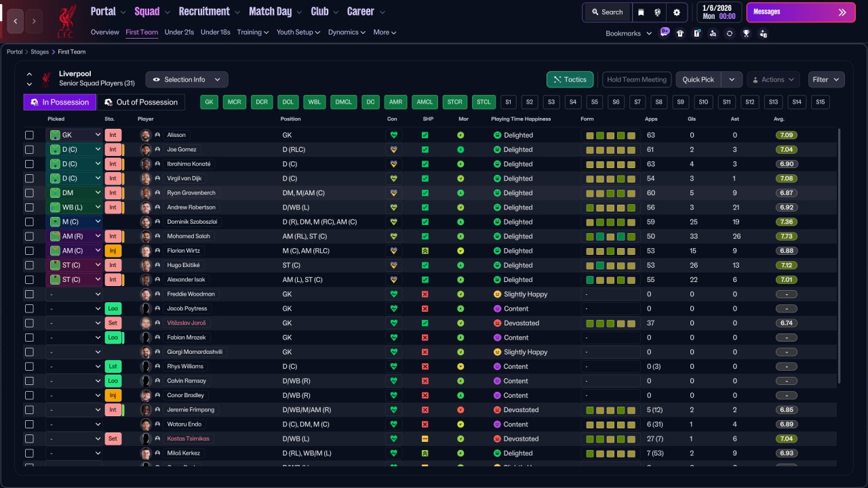The image size is (868, 488).
Task: Click the Set status badge for Kostas Tsimikas
Action: coord(113,439)
